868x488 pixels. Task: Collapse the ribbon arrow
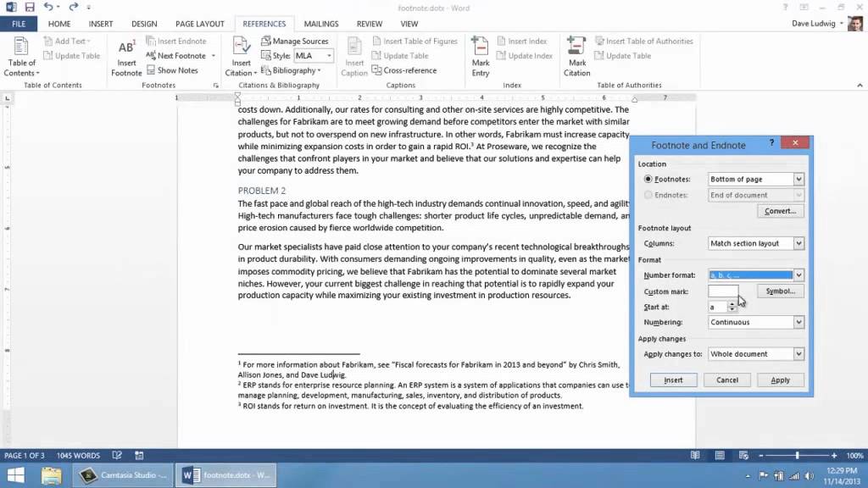(860, 86)
